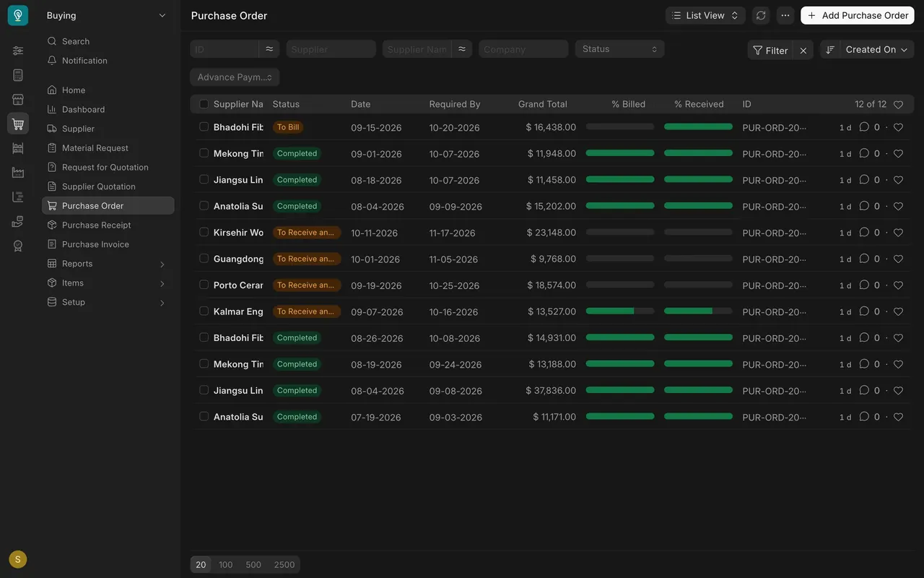
Task: Go to Supplier in the sidebar
Action: [108, 129]
